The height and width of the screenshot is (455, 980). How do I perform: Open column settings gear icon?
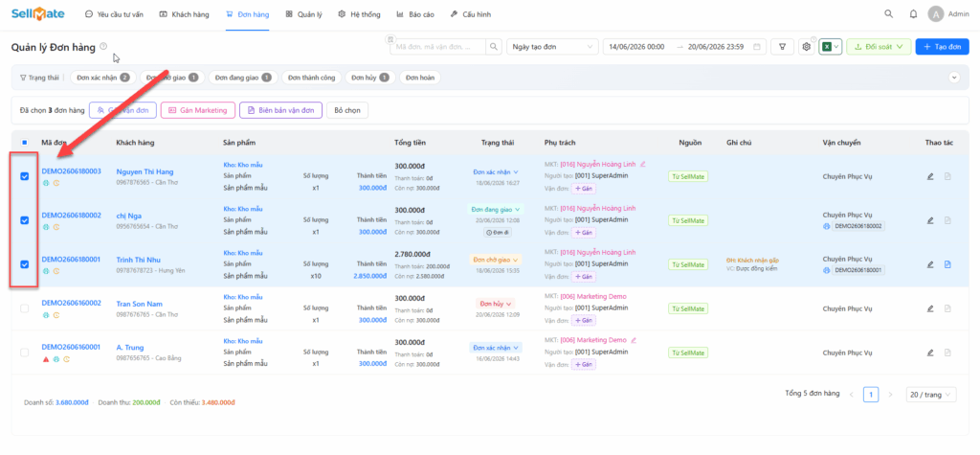coord(806,47)
